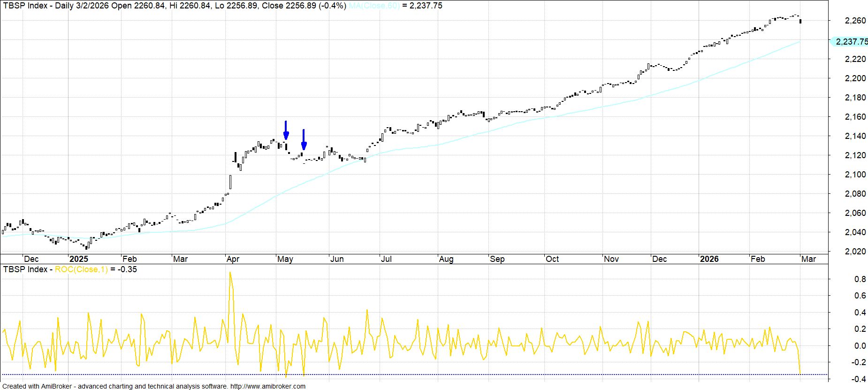Select the 2025 year label on time axis
Viewport: 868px width, 390px height.
[78, 259]
